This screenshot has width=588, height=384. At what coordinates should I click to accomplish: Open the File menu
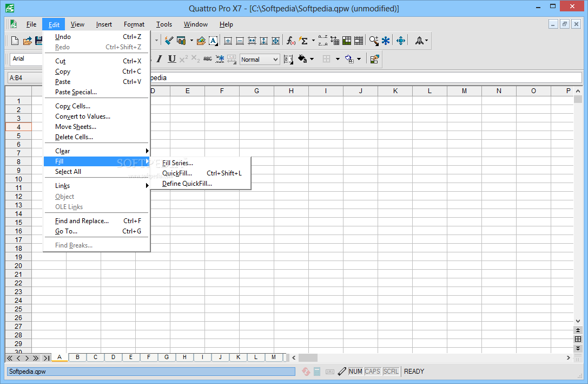click(31, 24)
